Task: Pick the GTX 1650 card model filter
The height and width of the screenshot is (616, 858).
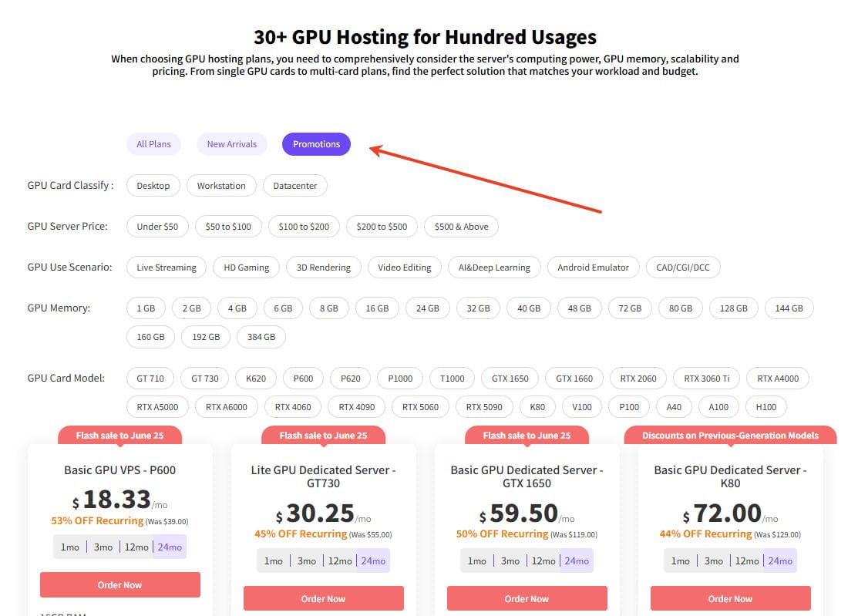Action: [x=510, y=378]
